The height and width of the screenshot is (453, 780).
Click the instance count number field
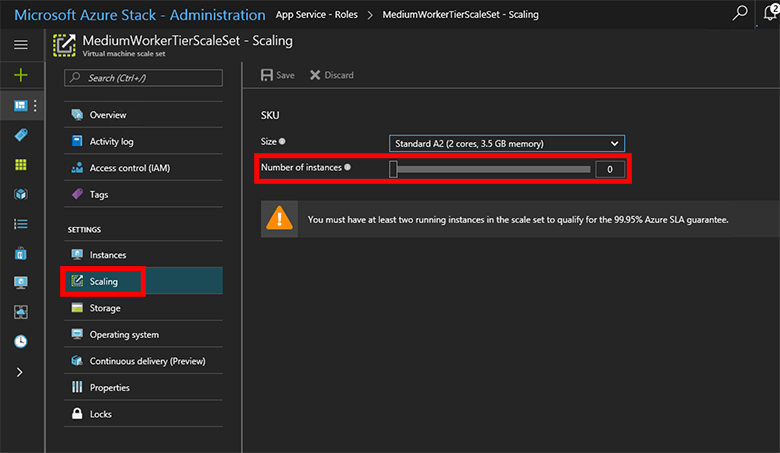(x=610, y=170)
